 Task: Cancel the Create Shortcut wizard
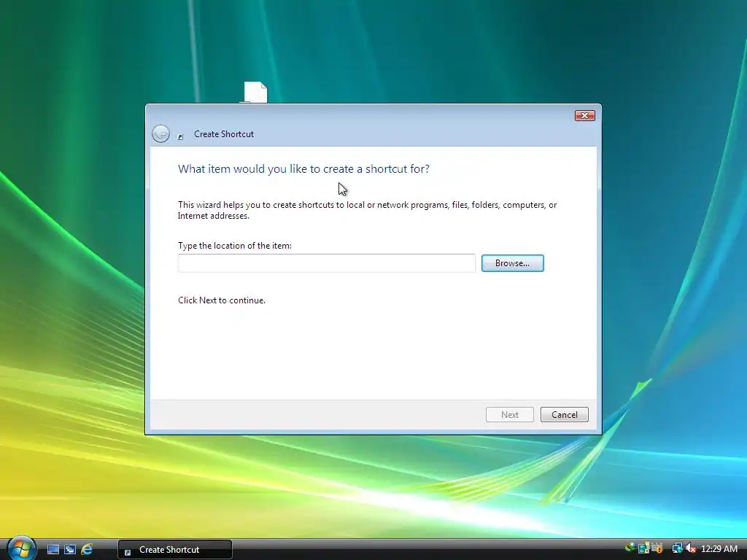click(564, 415)
